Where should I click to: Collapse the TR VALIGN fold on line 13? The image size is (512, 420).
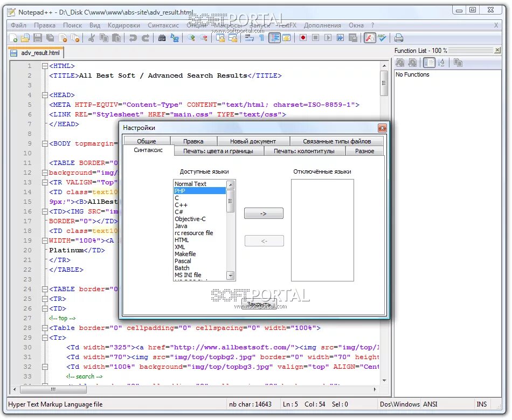[45, 182]
